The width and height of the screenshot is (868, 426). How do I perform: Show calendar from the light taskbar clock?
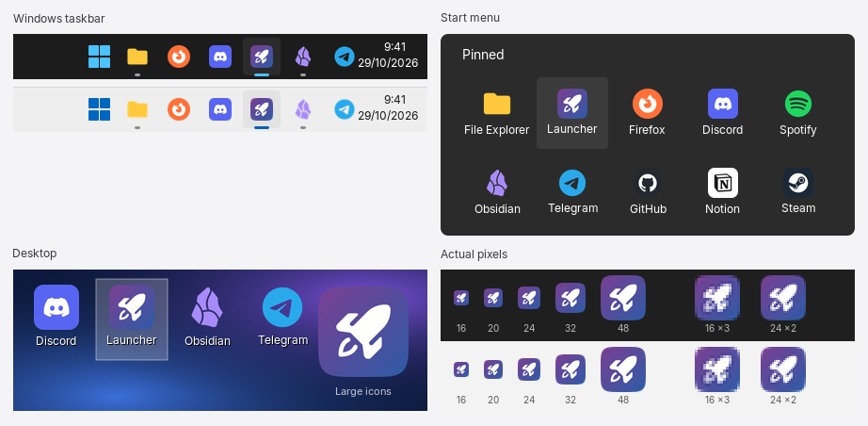(388, 106)
